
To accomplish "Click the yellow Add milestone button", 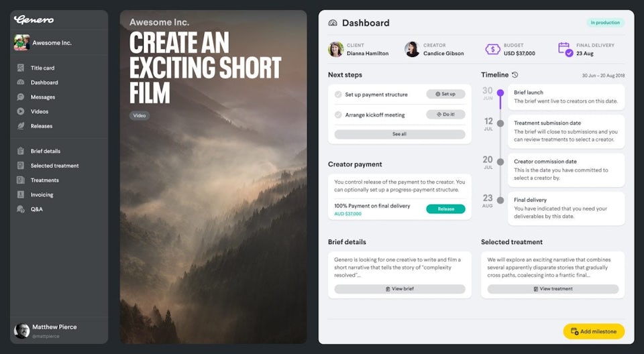I will (594, 331).
